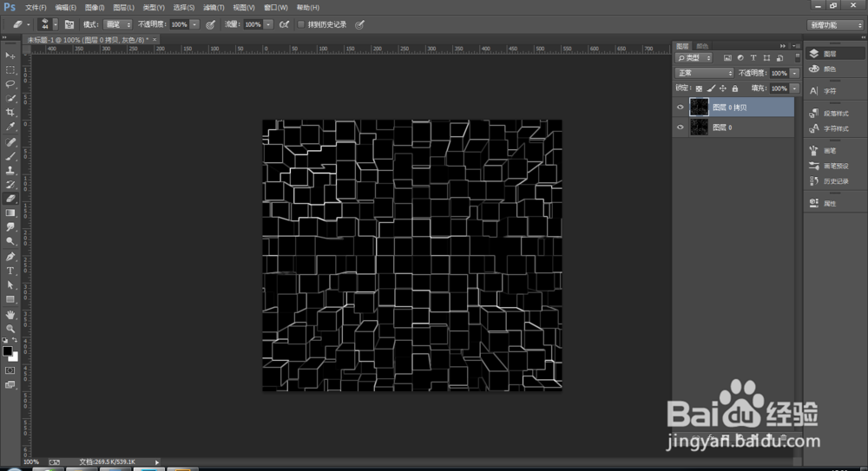Open the 编辑(E) menu
Image resolution: width=868 pixels, height=471 pixels.
click(x=65, y=7)
